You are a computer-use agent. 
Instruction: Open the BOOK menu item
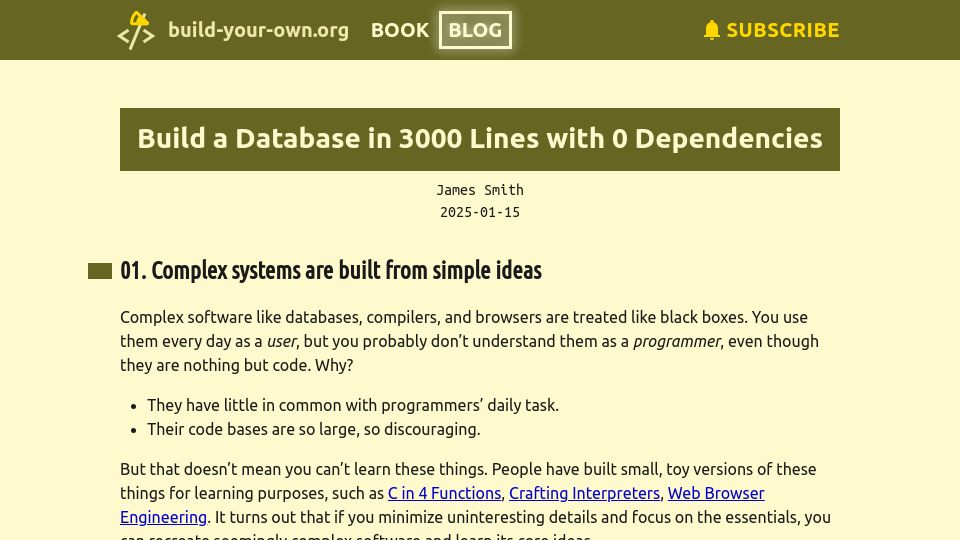coord(400,30)
